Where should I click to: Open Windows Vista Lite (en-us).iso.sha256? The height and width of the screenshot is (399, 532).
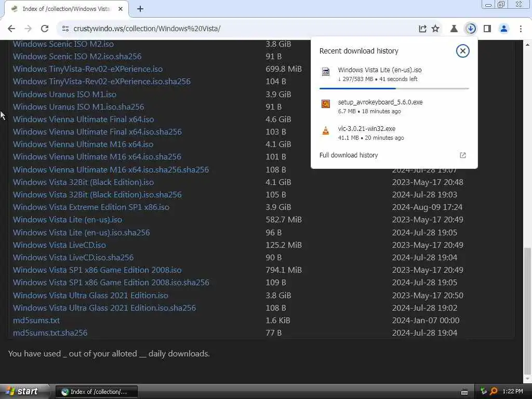coord(82,233)
